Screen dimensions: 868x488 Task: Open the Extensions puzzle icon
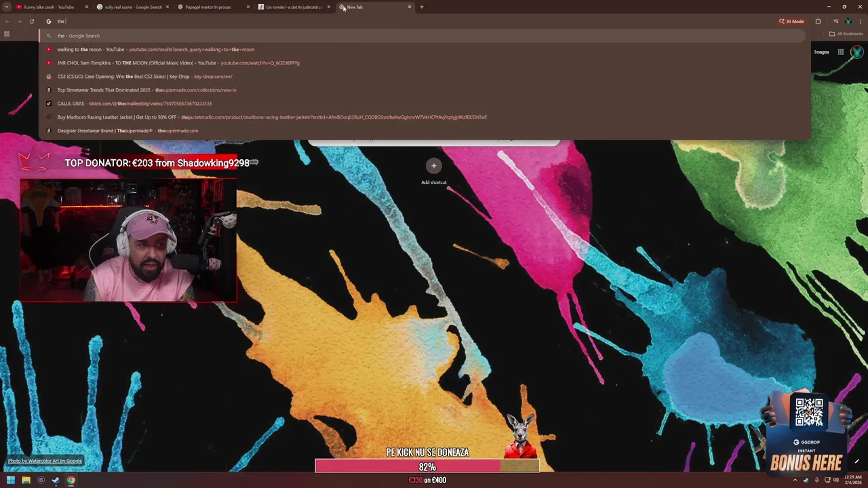tap(818, 21)
